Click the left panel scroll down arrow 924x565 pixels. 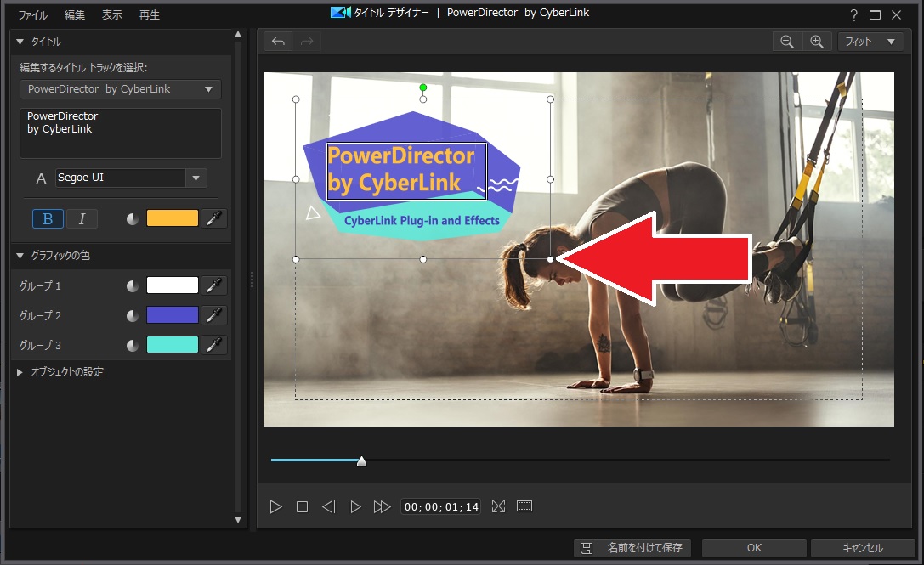pyautogui.click(x=238, y=520)
